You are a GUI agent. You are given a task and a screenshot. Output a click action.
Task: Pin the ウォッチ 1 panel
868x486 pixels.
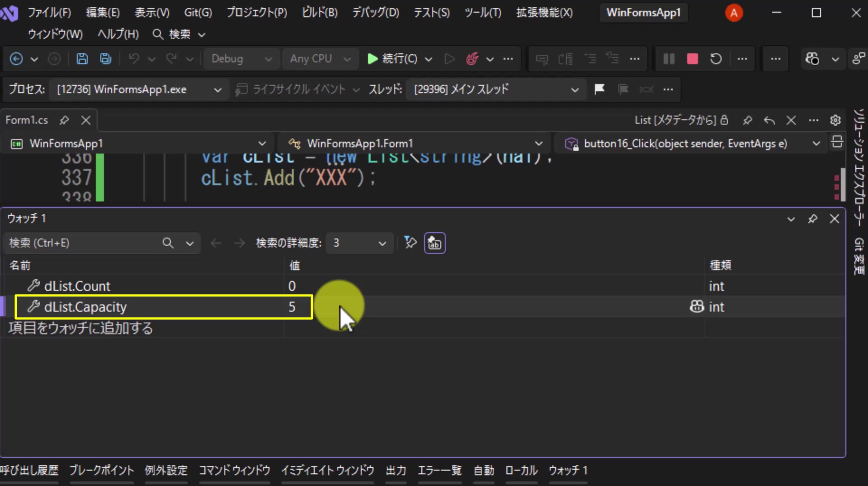click(x=812, y=219)
